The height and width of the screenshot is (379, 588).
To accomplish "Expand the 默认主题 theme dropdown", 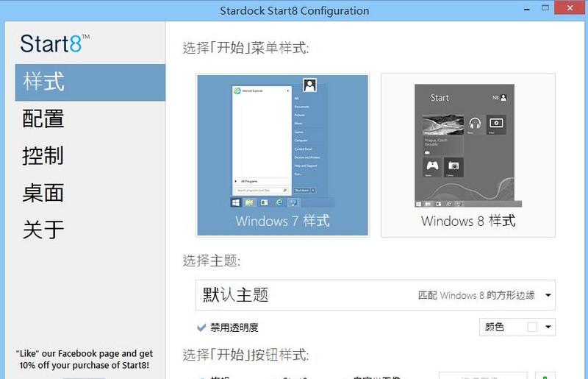I will (x=375, y=295).
